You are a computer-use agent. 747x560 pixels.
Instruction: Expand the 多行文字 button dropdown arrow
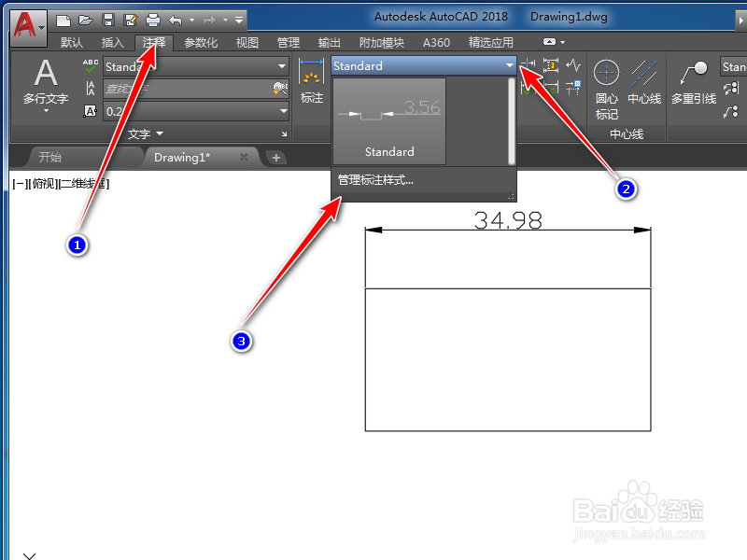coord(46,110)
